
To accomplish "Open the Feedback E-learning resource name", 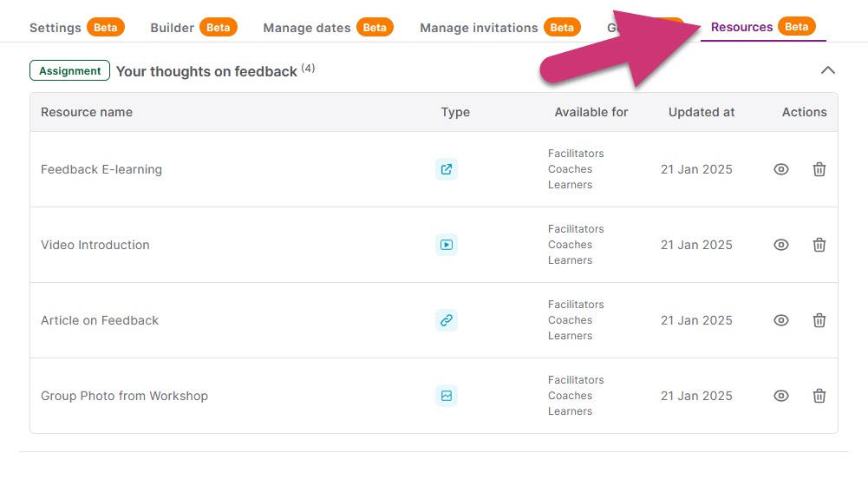I will [x=101, y=169].
